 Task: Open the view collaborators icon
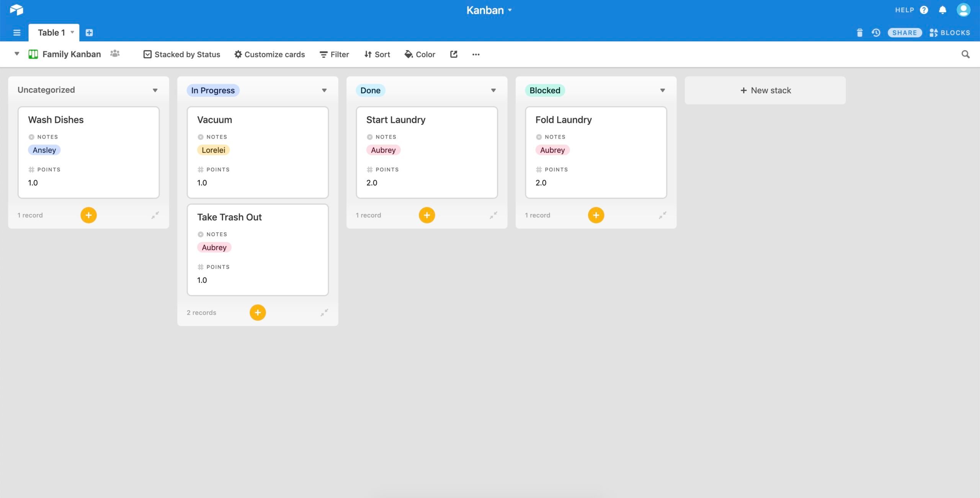click(115, 54)
